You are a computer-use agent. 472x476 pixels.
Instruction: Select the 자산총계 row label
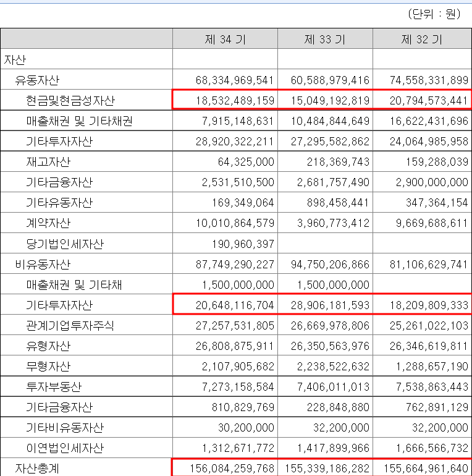[x=37, y=469]
